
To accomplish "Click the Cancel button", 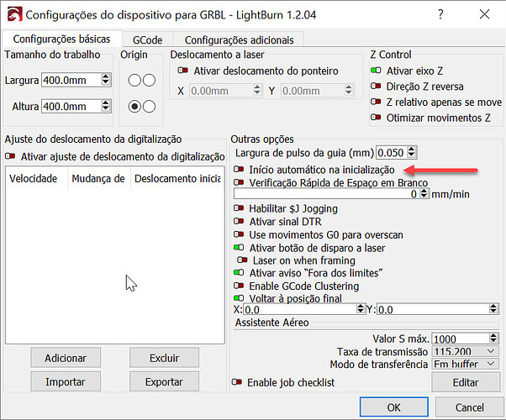I will [x=469, y=407].
